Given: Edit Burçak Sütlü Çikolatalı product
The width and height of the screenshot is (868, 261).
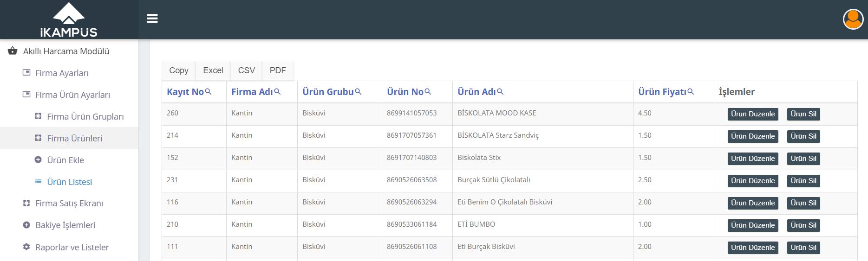Looking at the screenshot, I should pyautogui.click(x=753, y=181).
